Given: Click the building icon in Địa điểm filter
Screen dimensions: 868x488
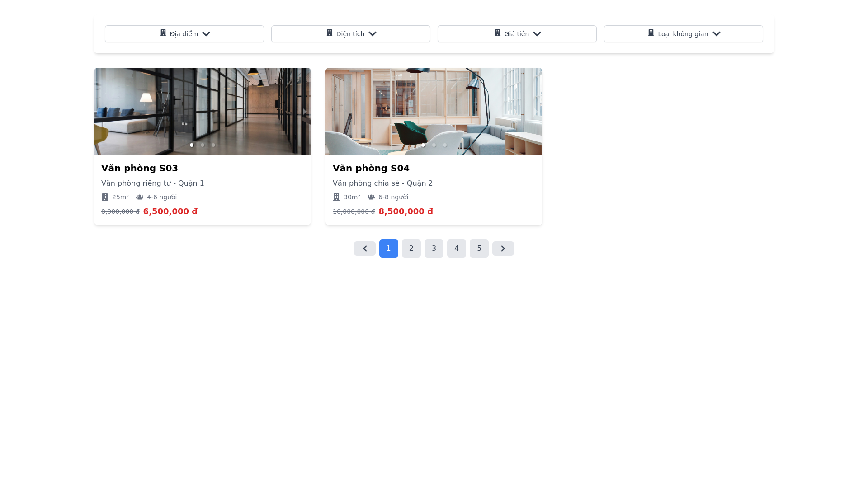Looking at the screenshot, I should pyautogui.click(x=163, y=33).
